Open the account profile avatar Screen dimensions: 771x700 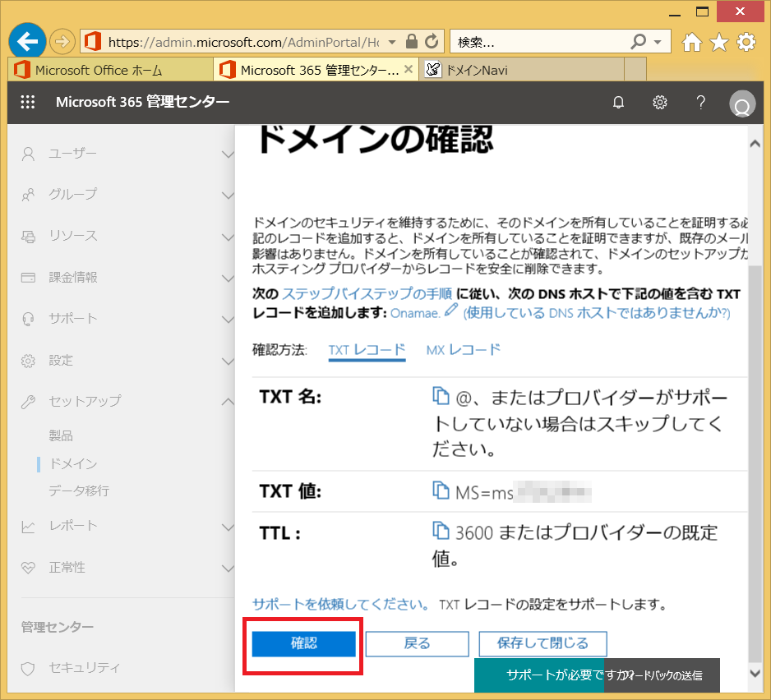coord(742,104)
